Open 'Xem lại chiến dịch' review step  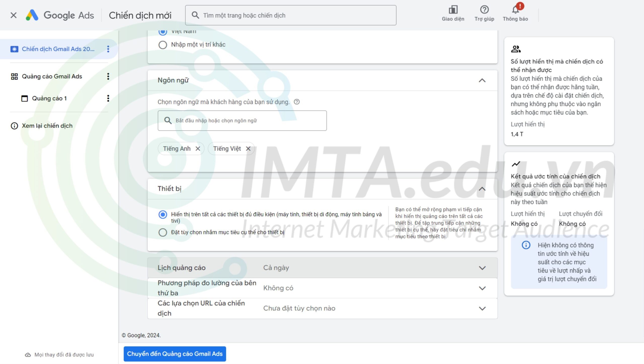tap(47, 126)
